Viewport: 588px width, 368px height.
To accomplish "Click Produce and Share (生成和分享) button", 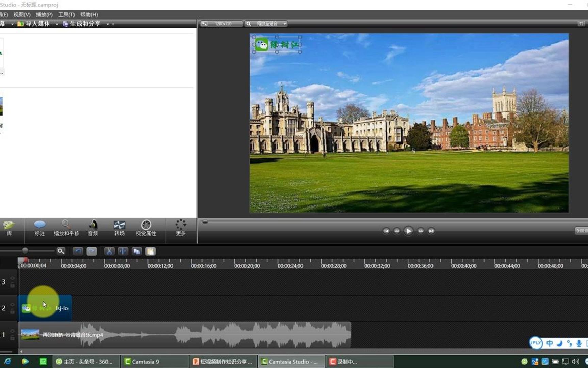I will coord(82,24).
